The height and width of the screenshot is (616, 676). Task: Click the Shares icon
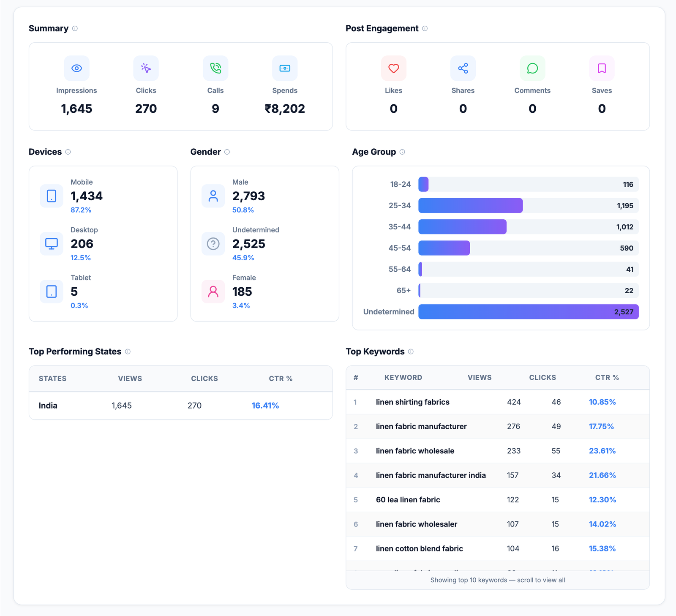[463, 68]
